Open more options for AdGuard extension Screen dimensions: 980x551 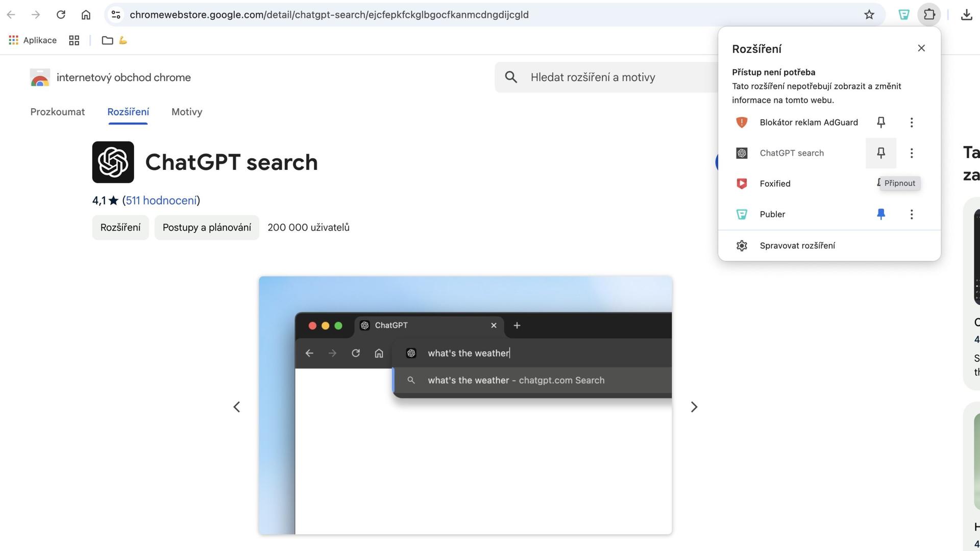coord(912,122)
